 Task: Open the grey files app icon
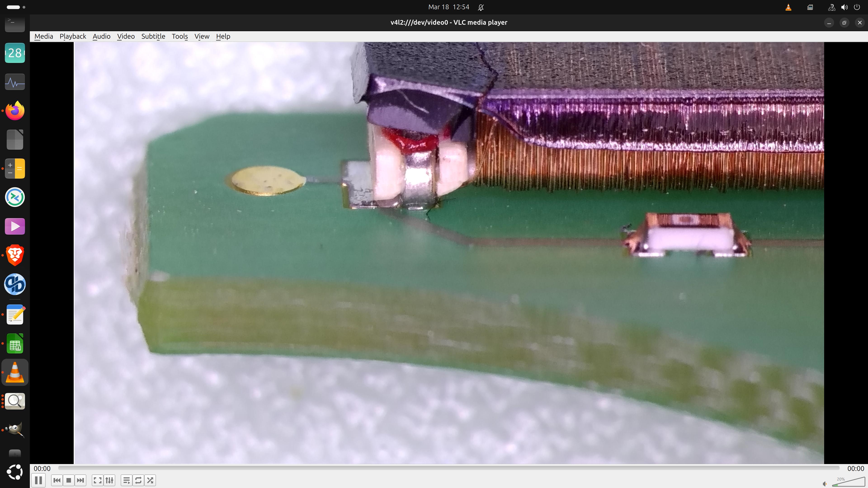click(15, 139)
